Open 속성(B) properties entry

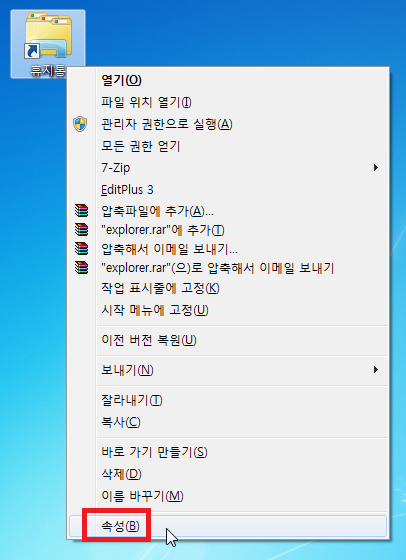228,526
